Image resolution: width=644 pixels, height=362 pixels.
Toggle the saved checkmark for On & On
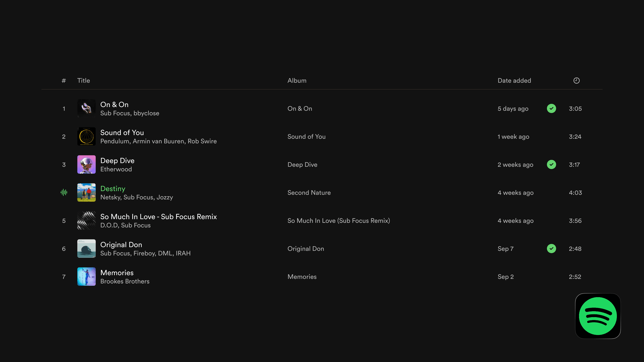551,109
